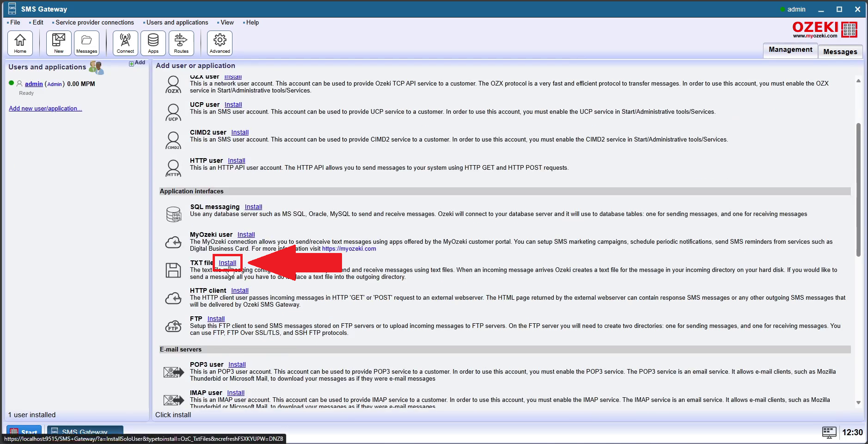The width and height of the screenshot is (868, 444).
Task: Install the IMAP user
Action: (x=236, y=393)
